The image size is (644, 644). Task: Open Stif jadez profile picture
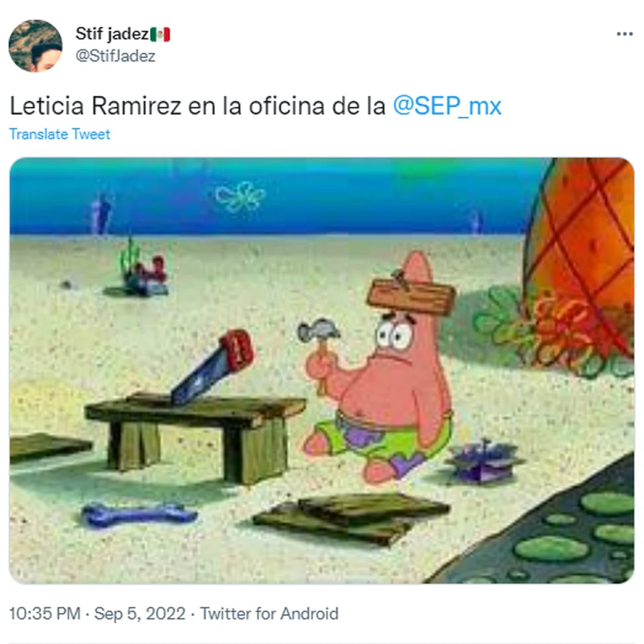[35, 45]
